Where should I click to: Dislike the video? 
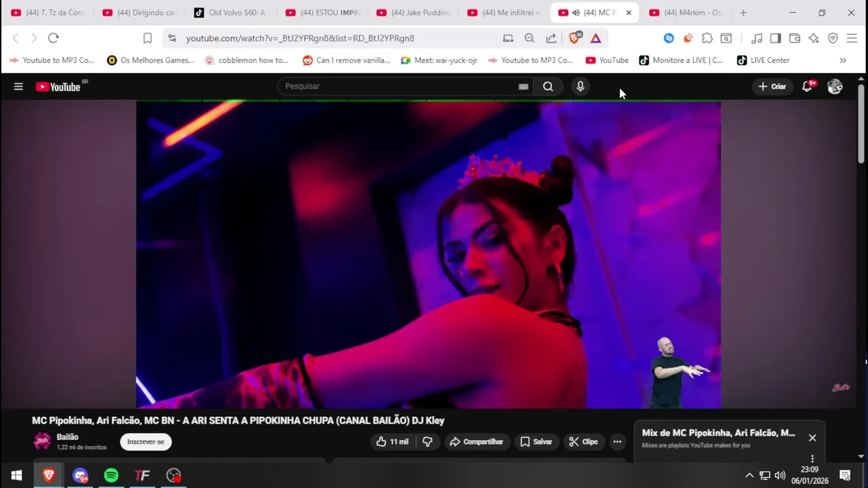(427, 442)
